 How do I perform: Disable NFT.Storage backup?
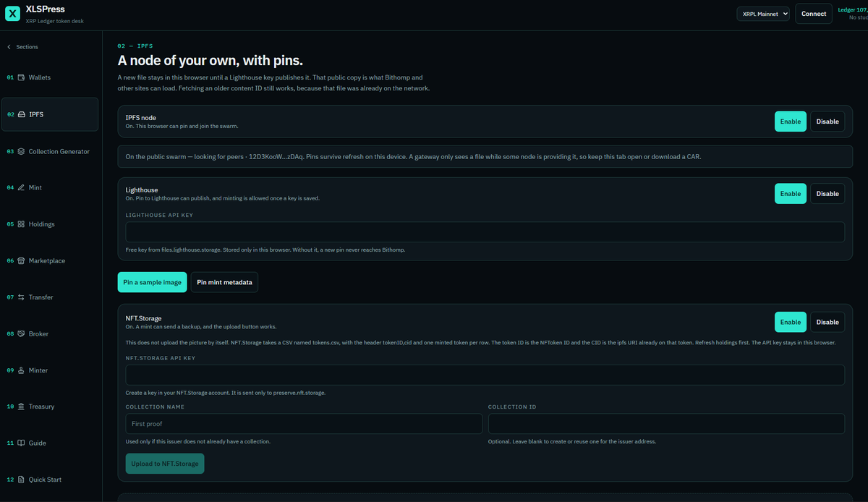click(x=827, y=323)
